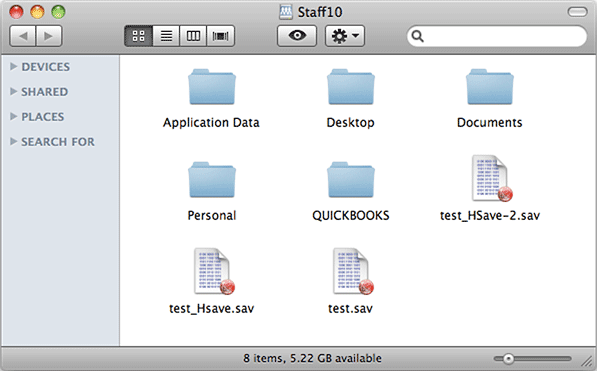Zoom the window with the green button
597x371 pixels.
tap(58, 12)
